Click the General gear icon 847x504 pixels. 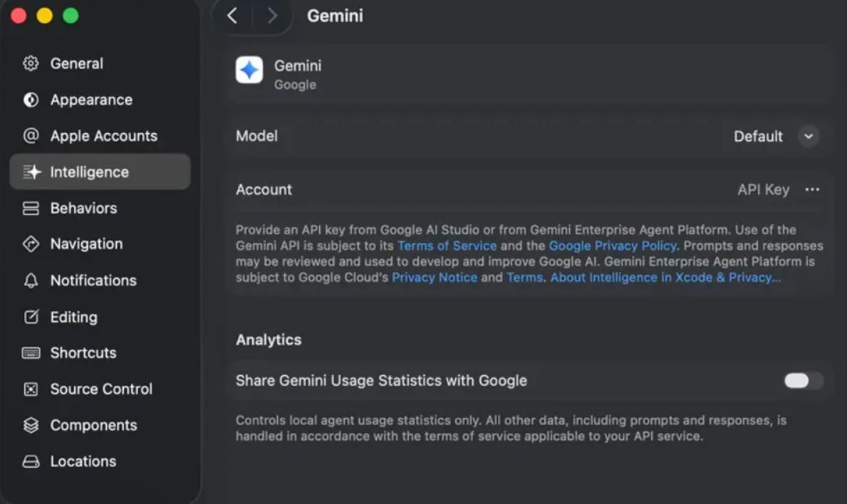[31, 63]
